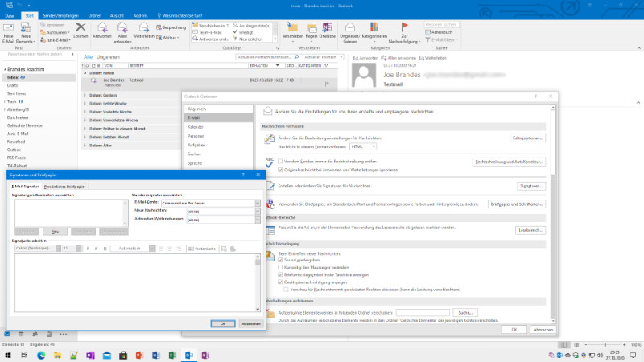This screenshot has height=362, width=644.
Task: Select Allgemein in Outlook-Optionen sidebar
Action: (218, 109)
